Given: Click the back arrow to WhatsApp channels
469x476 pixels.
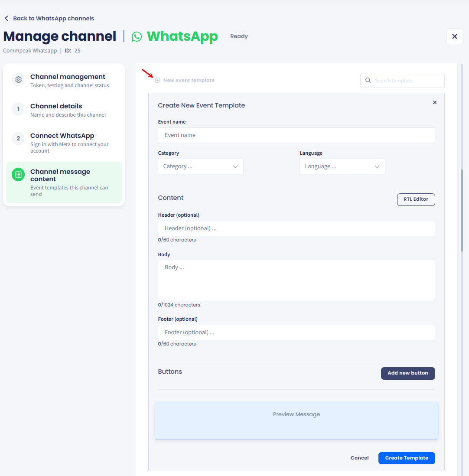Looking at the screenshot, I should pyautogui.click(x=7, y=19).
